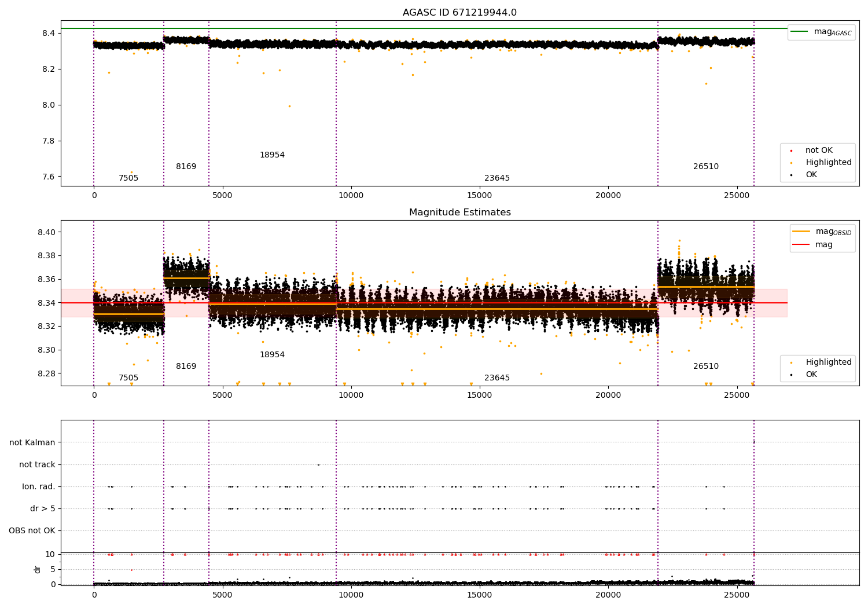Click obsid label 23645 in Magnitude Estimates plot
This screenshot has height=608, width=868.
tap(497, 378)
